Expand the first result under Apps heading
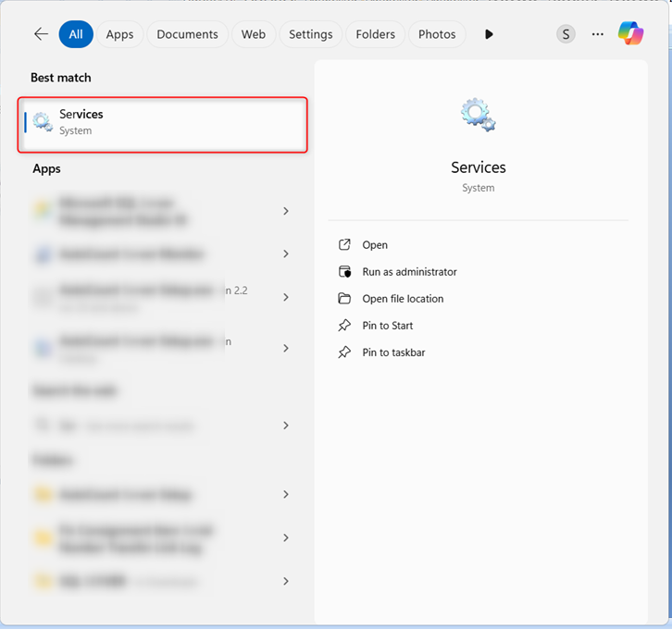The width and height of the screenshot is (672, 630). pyautogui.click(x=286, y=211)
